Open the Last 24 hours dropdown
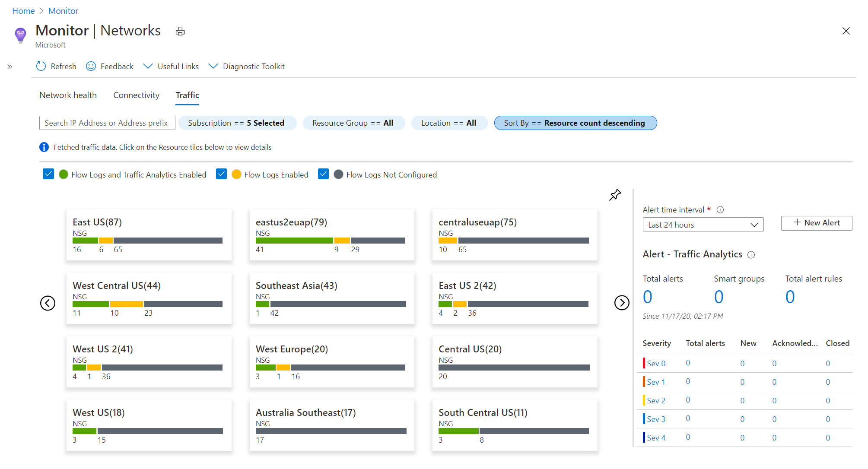Screen dimensions: 868x469 click(703, 225)
